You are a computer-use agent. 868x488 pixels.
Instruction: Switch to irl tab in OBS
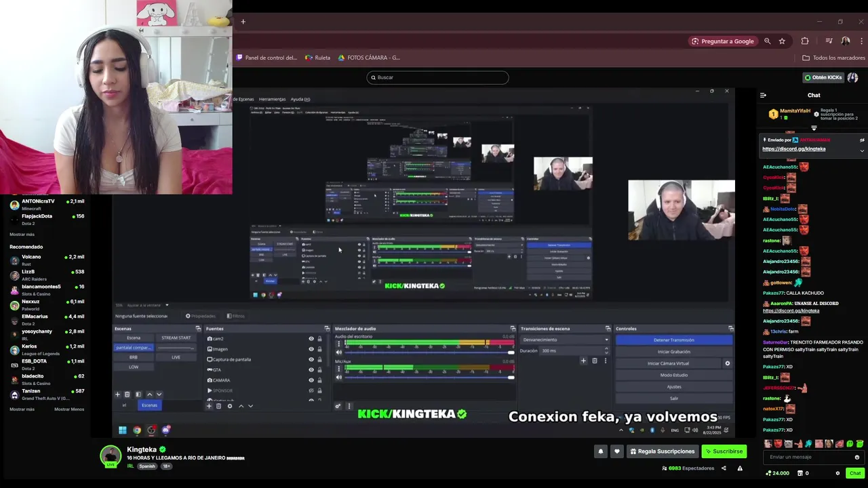(124, 405)
